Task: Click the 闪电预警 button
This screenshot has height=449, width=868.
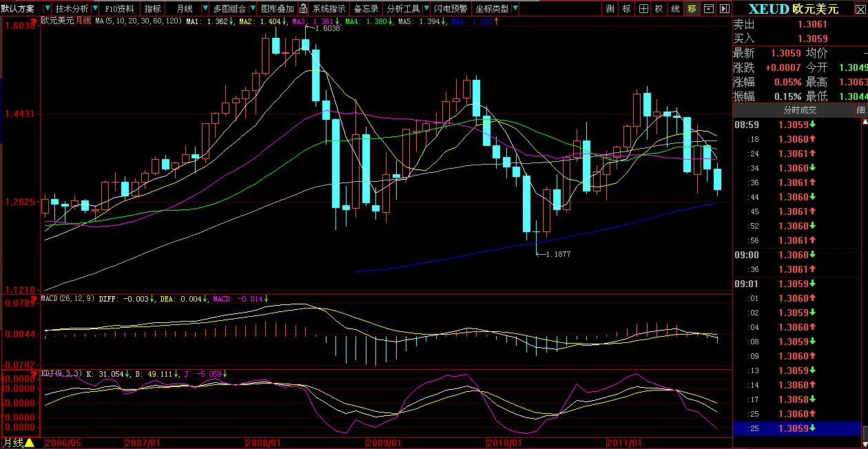Action: coord(451,9)
